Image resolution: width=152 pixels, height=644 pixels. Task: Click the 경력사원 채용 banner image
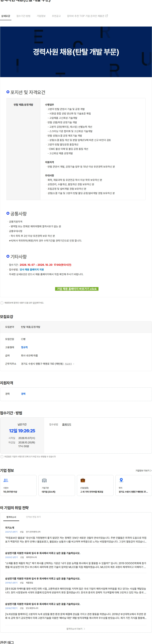tap(76, 52)
